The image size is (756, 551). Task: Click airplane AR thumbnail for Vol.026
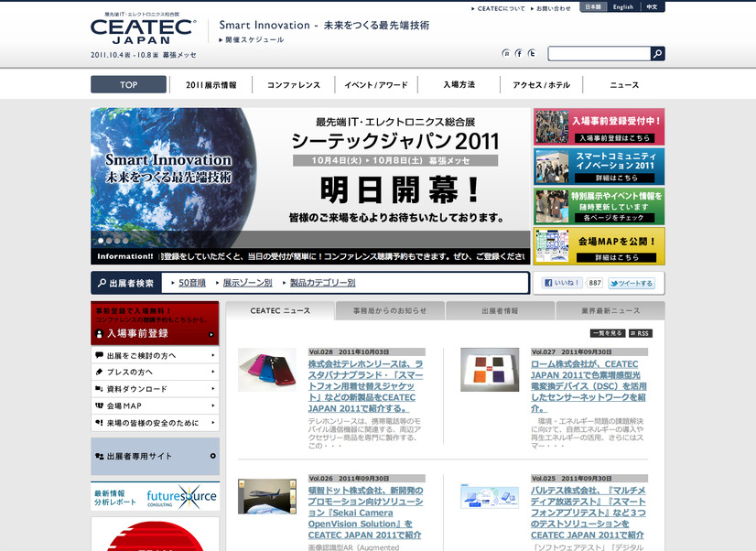pos(267,496)
